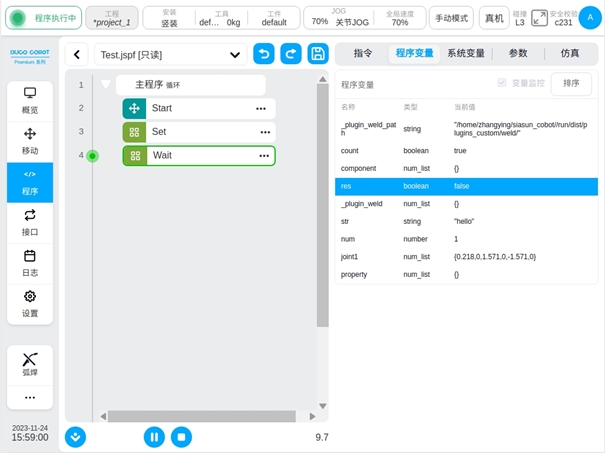This screenshot has width=605, height=453.
Task: Open the Wait node's three-dot menu
Action: click(x=264, y=156)
